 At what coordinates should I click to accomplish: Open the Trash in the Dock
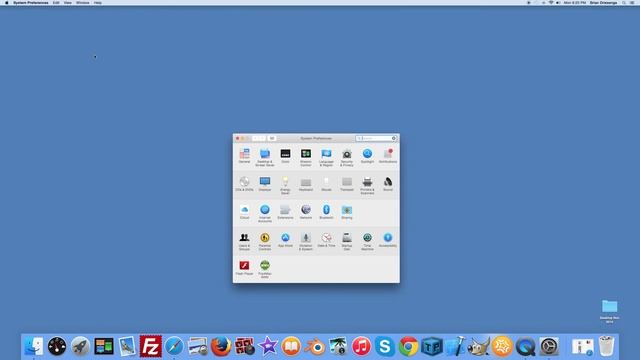click(x=607, y=346)
